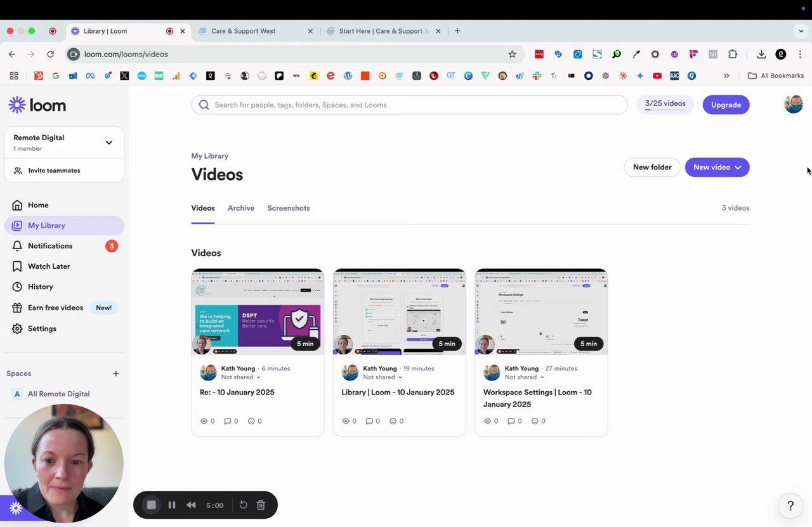Click the Loom asterisk icon near the webcam bubble
This screenshot has width=812, height=527.
[x=16, y=508]
